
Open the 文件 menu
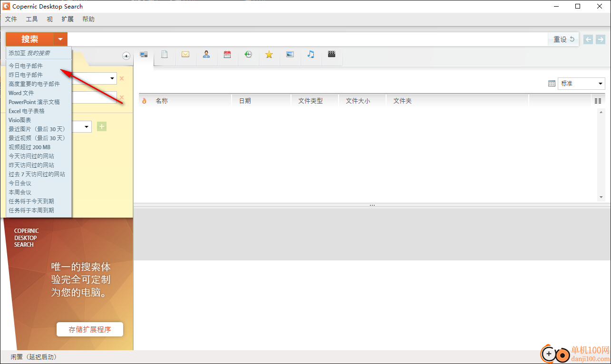click(11, 19)
